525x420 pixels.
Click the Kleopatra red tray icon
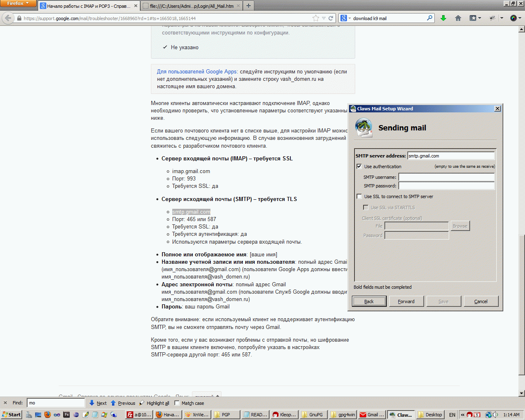pyautogui.click(x=470, y=415)
